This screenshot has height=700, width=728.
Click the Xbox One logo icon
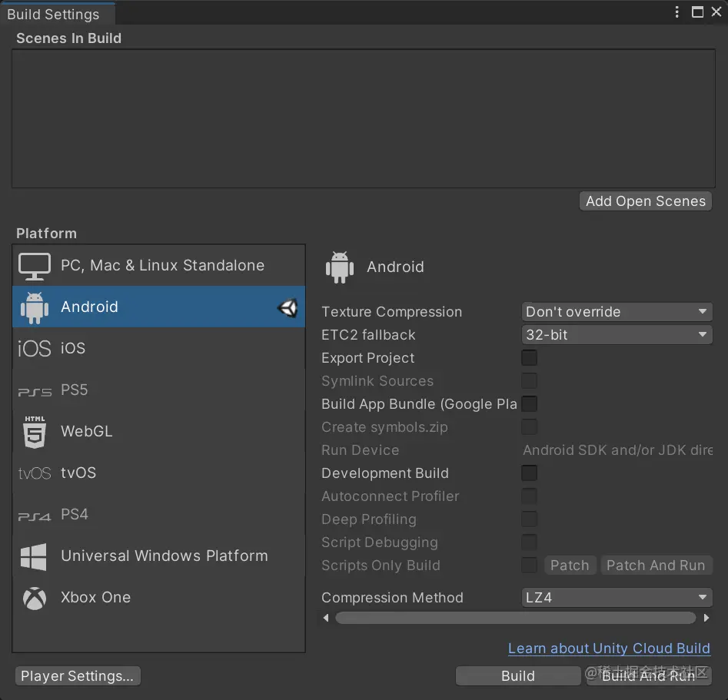click(x=35, y=599)
